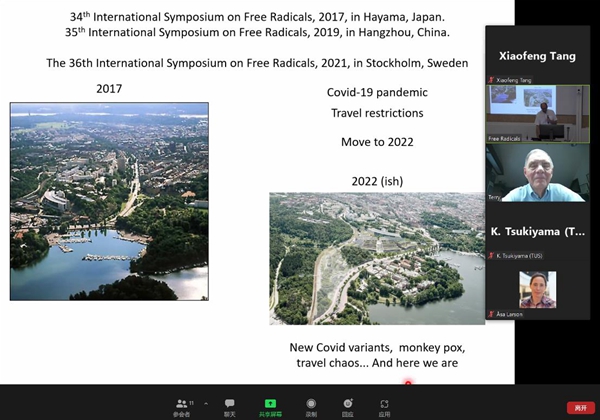600x420 pixels.
Task: Click the 2017 aerial lake photo
Action: point(109,201)
